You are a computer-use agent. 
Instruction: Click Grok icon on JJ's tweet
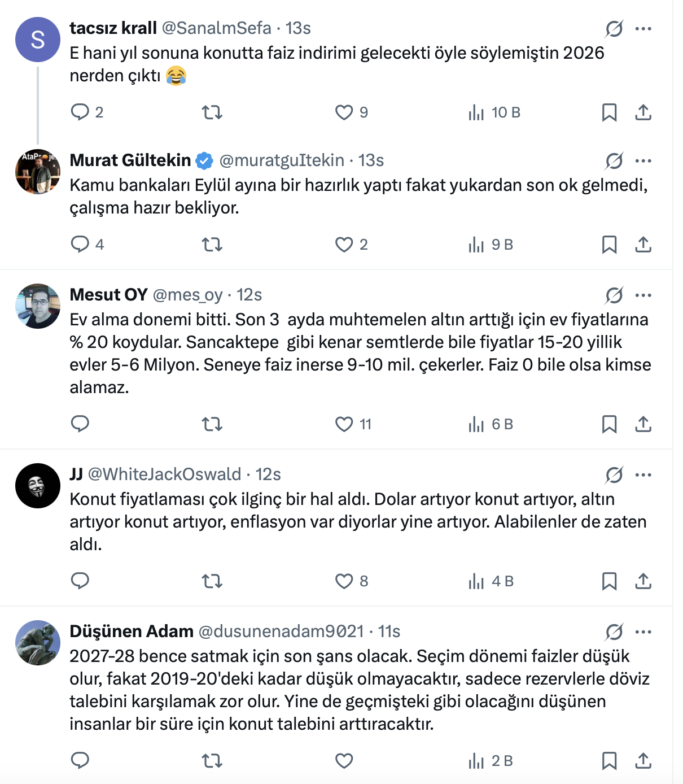point(614,475)
